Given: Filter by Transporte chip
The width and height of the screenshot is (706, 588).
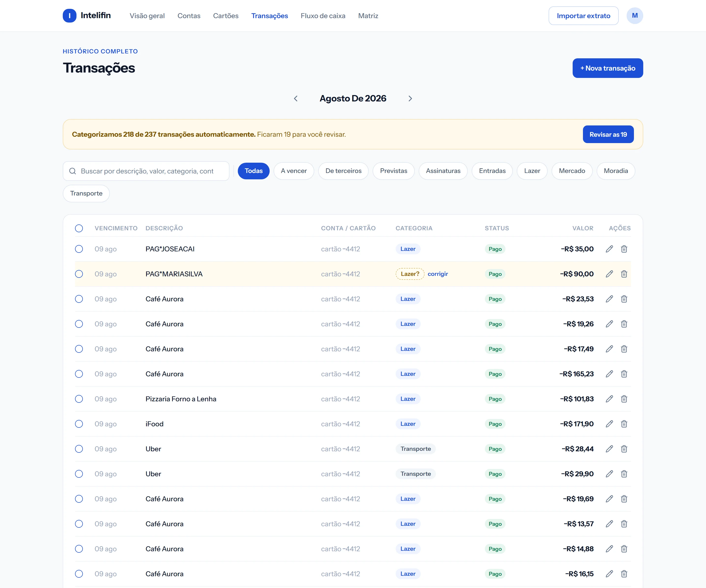Looking at the screenshot, I should pos(86,194).
